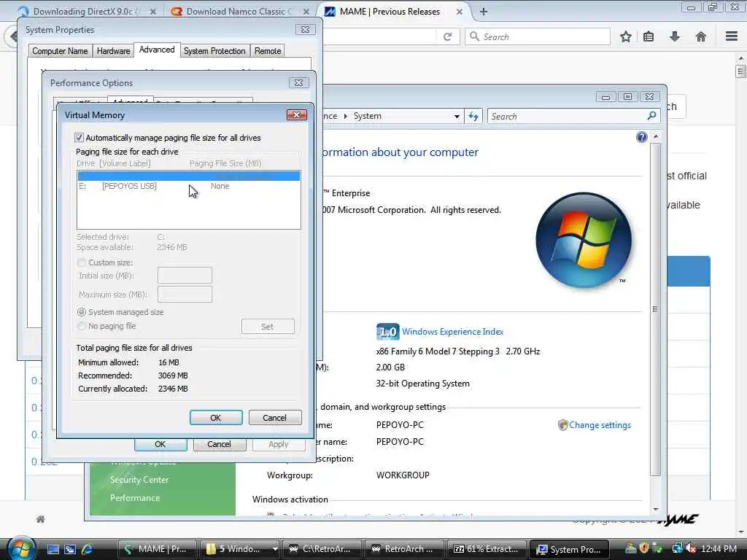Select System managed size radio option

(x=82, y=312)
